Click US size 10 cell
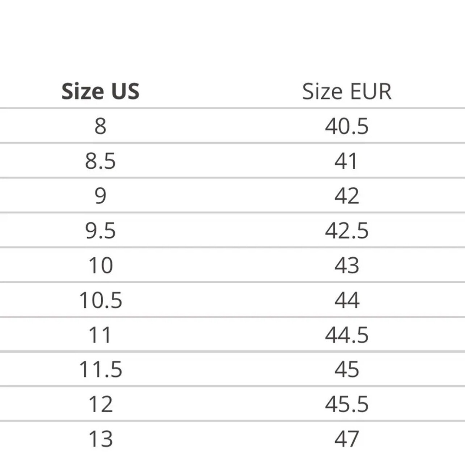 pos(100,265)
